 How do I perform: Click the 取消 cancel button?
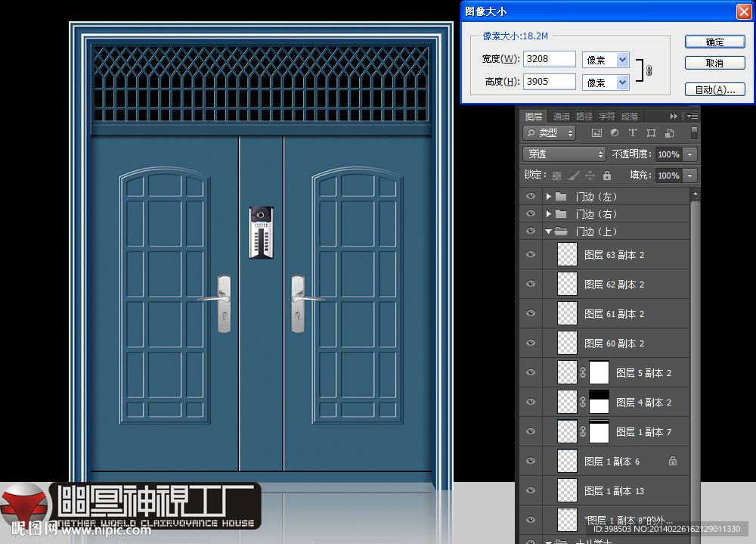pos(715,63)
